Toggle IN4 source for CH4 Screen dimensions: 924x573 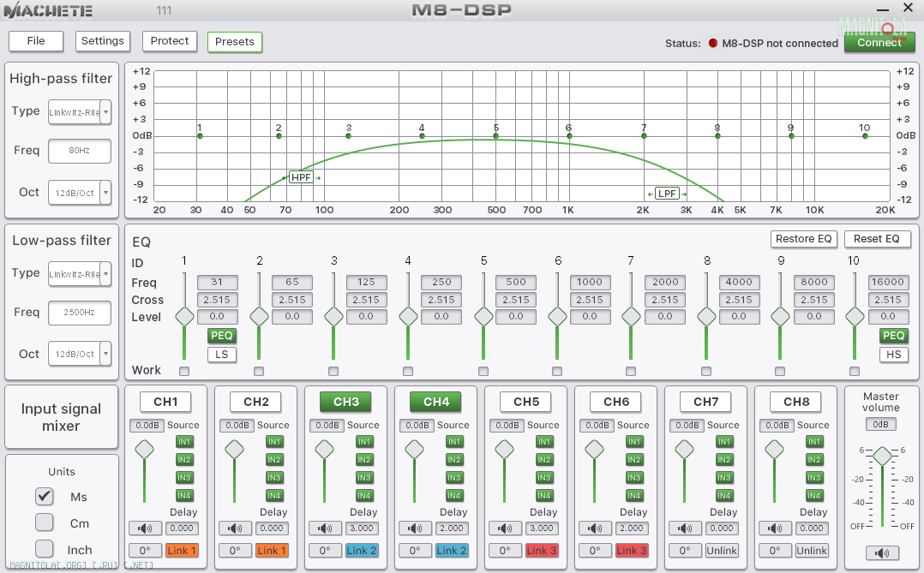pyautogui.click(x=454, y=495)
